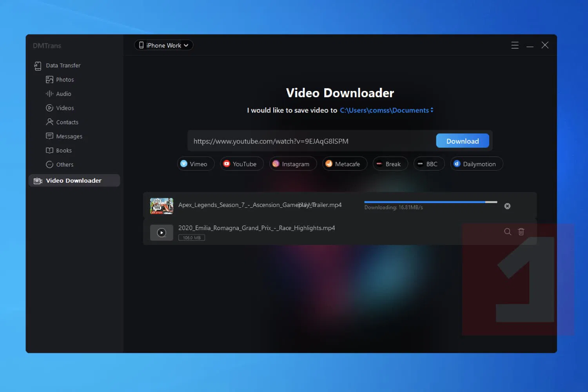588x392 pixels.
Task: Delete the Emilia Romagna Grand Prix download
Action: pos(521,232)
